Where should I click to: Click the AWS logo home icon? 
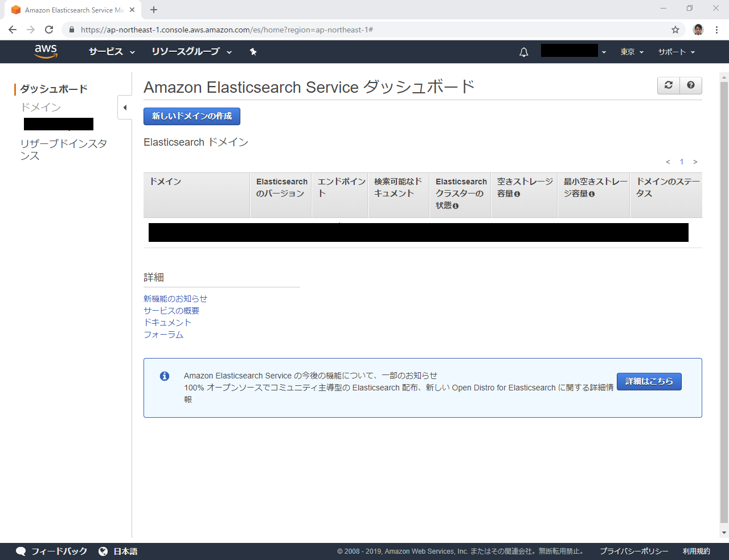tap(46, 51)
